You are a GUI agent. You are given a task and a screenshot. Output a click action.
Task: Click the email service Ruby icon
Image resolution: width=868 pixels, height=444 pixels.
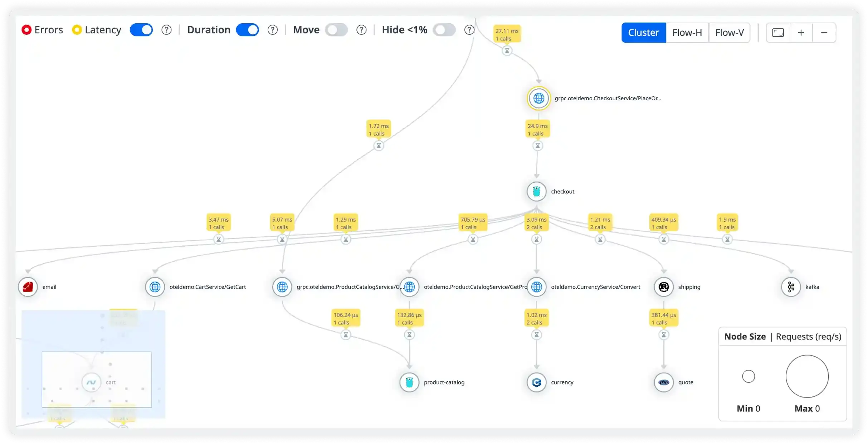click(x=28, y=287)
